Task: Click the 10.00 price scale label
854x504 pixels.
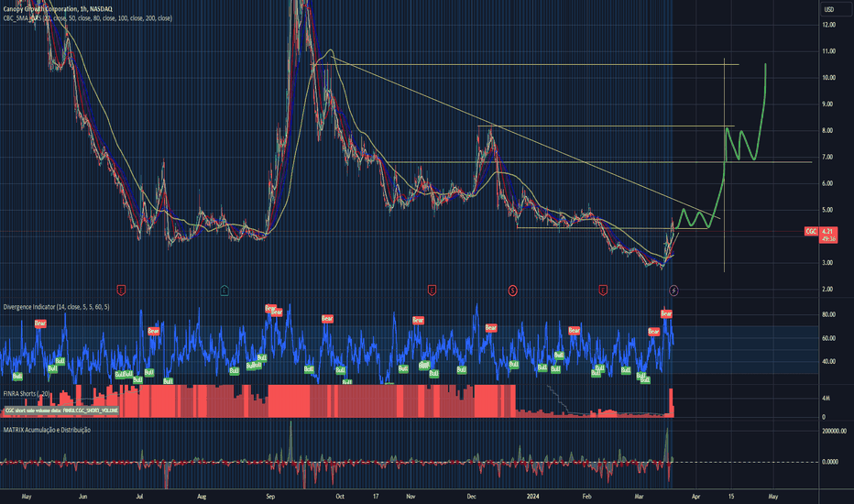Action: pyautogui.click(x=828, y=78)
